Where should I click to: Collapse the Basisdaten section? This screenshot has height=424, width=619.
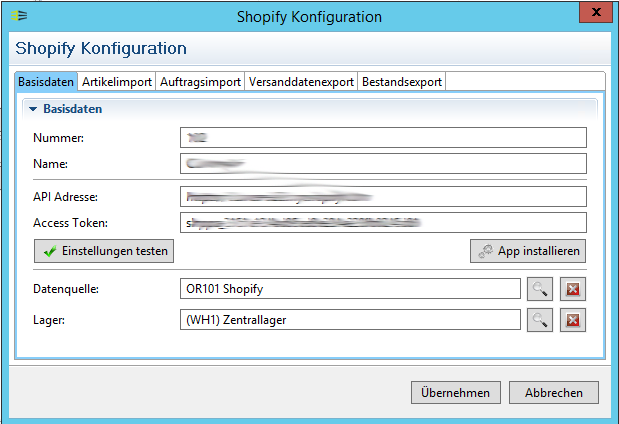coord(33,109)
